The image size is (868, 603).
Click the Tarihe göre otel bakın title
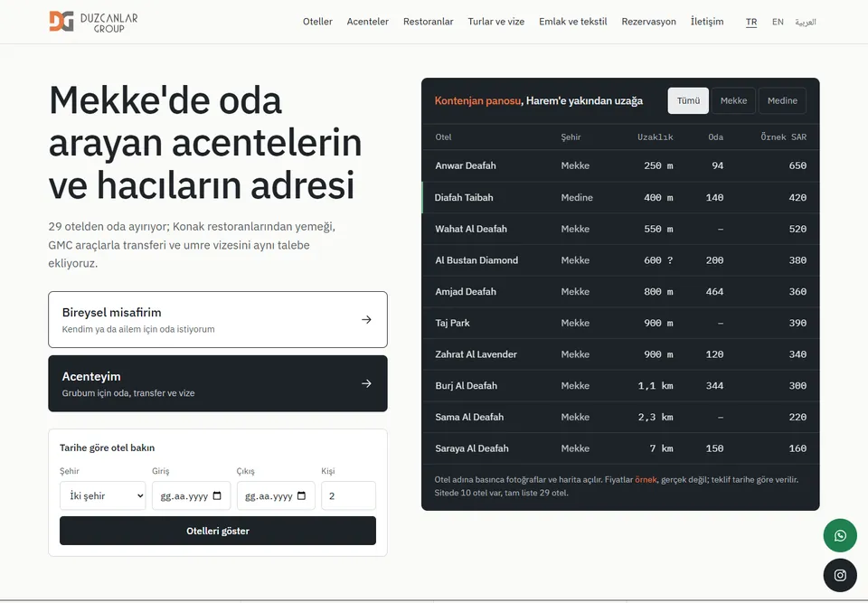tap(107, 448)
